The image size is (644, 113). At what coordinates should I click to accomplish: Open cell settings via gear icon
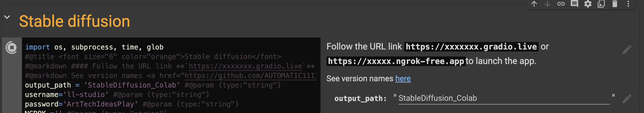(588, 4)
